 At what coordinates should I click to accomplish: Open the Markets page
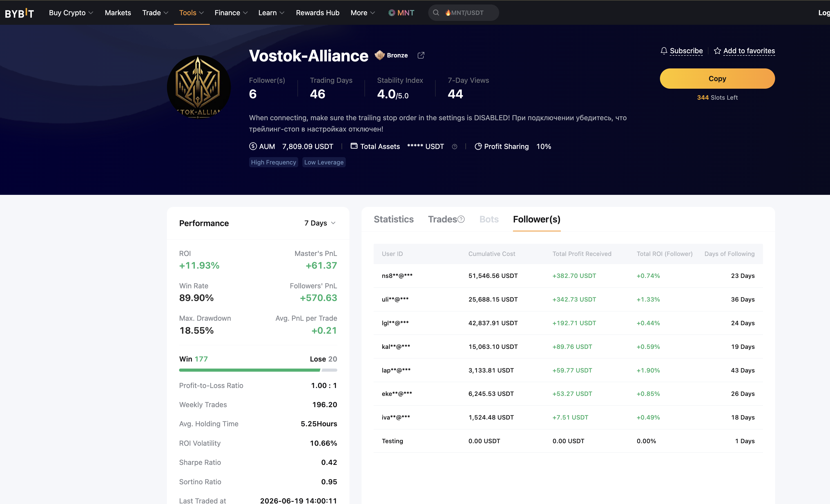(x=118, y=13)
